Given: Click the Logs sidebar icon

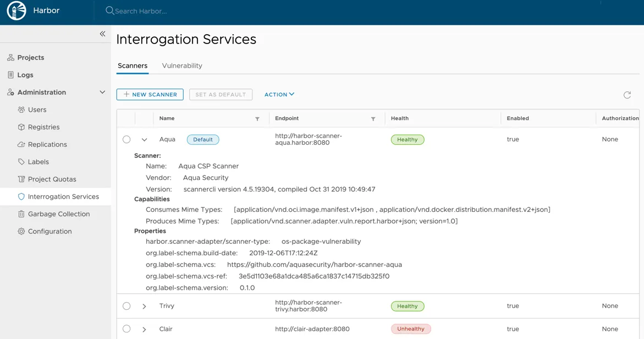Looking at the screenshot, I should (10, 75).
